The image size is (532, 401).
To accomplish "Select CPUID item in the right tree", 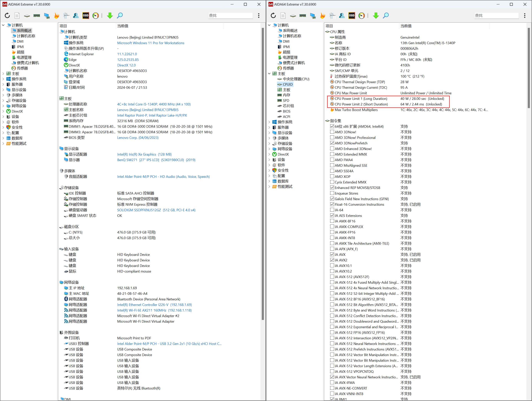I will click(287, 84).
